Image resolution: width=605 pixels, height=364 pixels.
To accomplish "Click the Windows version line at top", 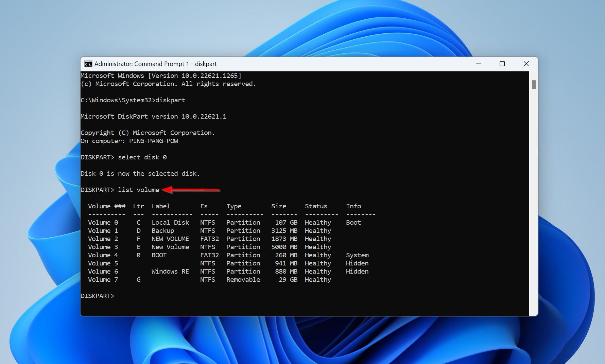I will coord(161,76).
